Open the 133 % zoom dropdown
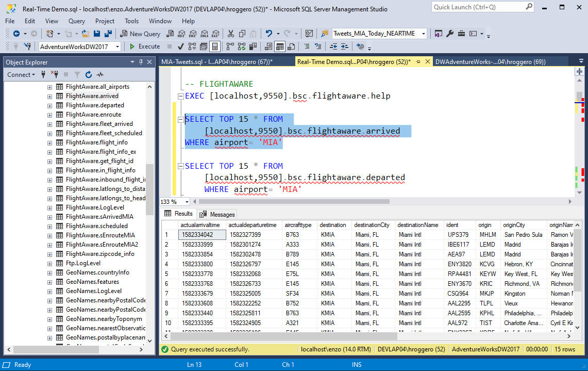The width and height of the screenshot is (588, 371). coord(187,202)
